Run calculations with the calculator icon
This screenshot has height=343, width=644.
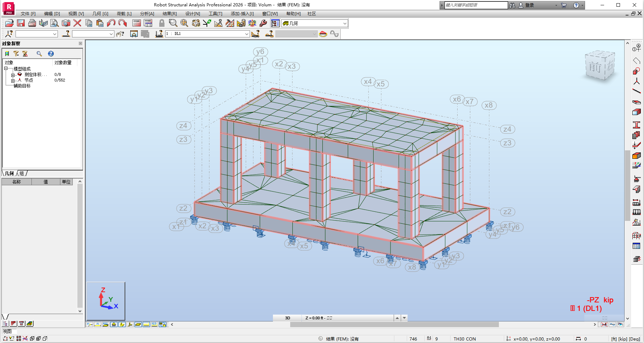137,23
